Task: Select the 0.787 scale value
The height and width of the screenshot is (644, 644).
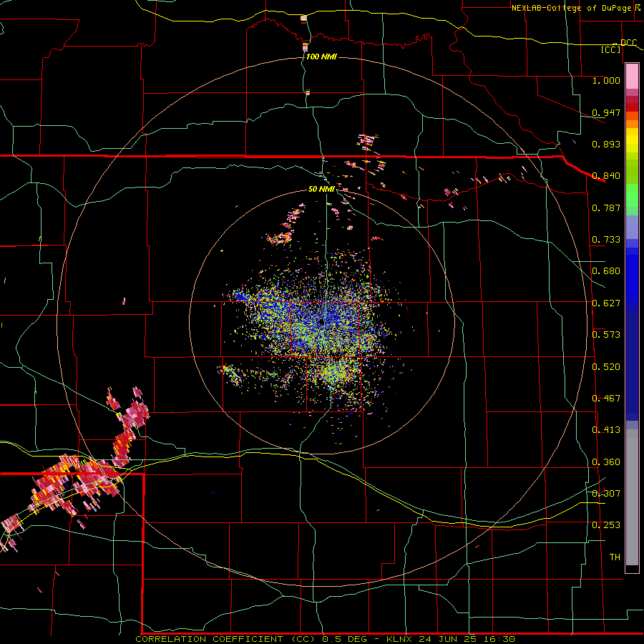Action: pos(606,208)
